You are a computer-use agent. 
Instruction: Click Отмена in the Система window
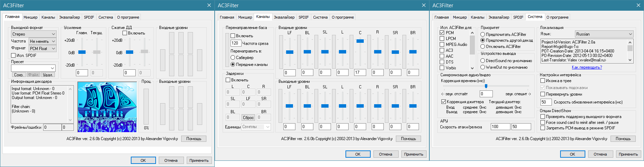[x=601, y=154]
